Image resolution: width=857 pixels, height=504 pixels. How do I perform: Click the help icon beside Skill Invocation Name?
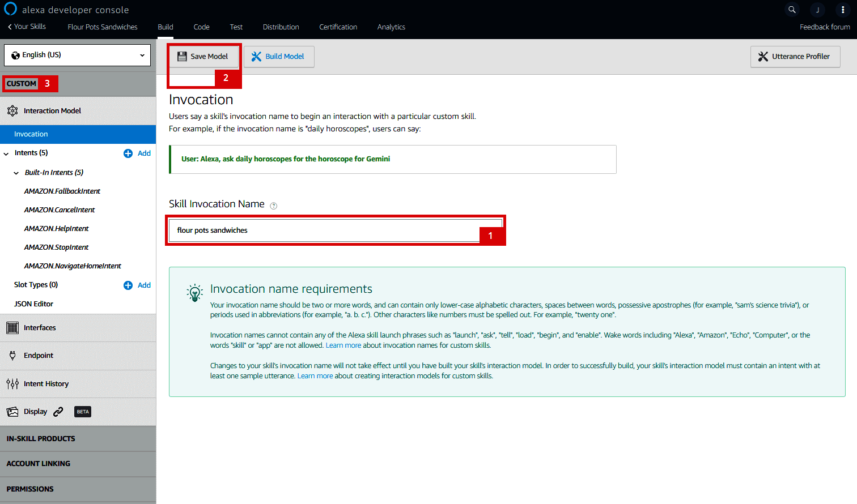274,206
